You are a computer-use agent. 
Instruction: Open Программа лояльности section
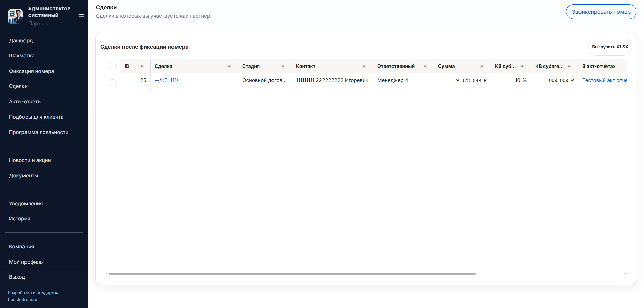[39, 132]
